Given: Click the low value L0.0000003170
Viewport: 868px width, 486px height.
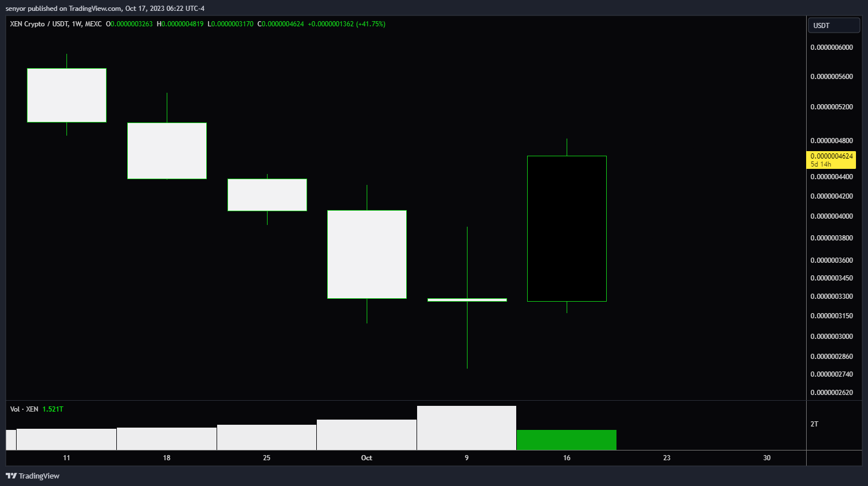Looking at the screenshot, I should tap(230, 24).
